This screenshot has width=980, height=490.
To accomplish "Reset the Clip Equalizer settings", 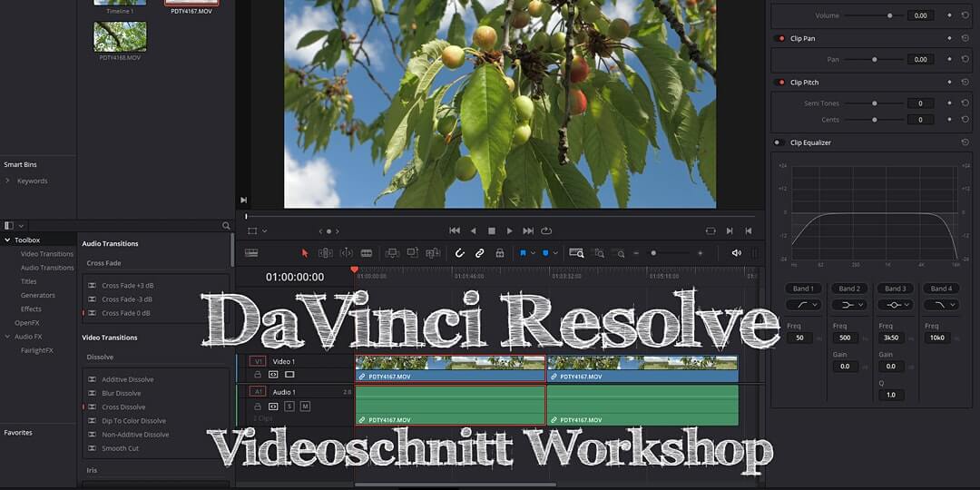I will tap(965, 142).
